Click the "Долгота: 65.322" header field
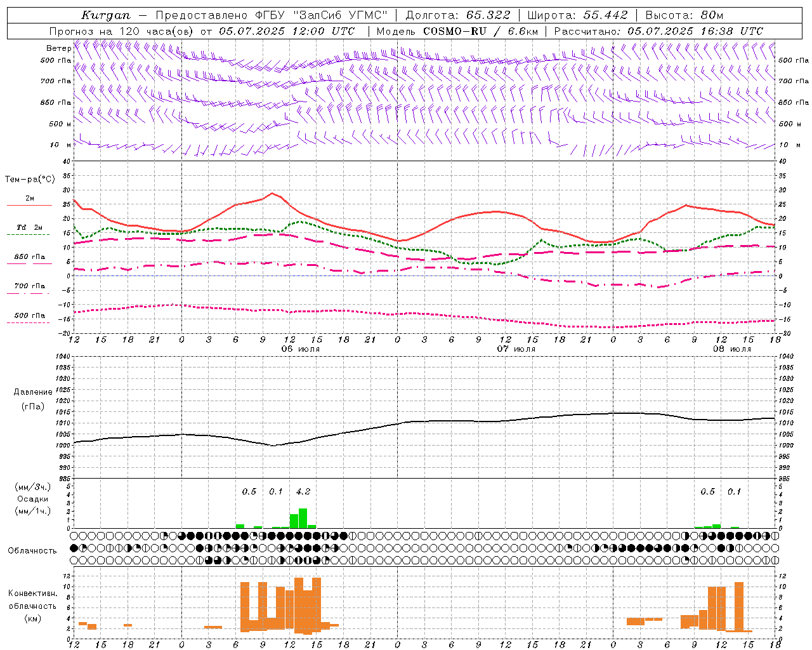The image size is (812, 650). [x=458, y=15]
